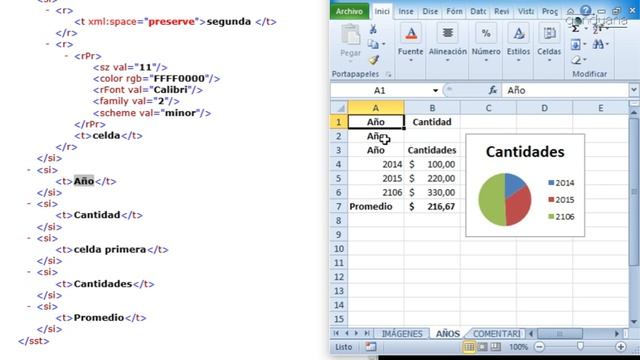Screen dimensions: 640x360
Task: Open Excel Help question mark icon
Action: pos(586,11)
